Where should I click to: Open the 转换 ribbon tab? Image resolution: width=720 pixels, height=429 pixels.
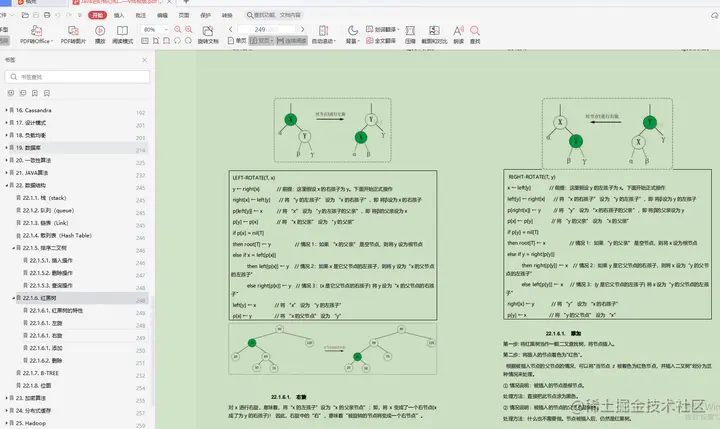click(227, 15)
